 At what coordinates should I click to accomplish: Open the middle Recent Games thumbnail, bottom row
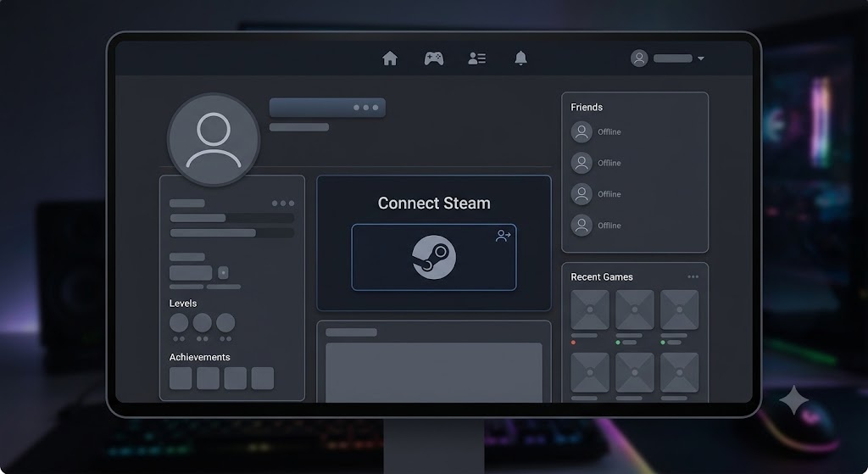(634, 372)
